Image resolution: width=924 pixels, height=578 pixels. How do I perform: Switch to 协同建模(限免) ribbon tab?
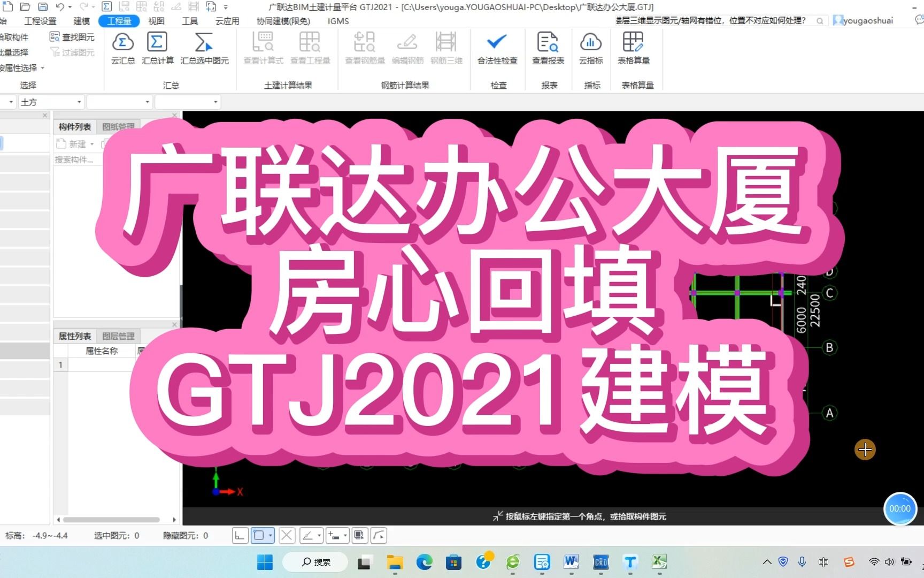(x=283, y=21)
